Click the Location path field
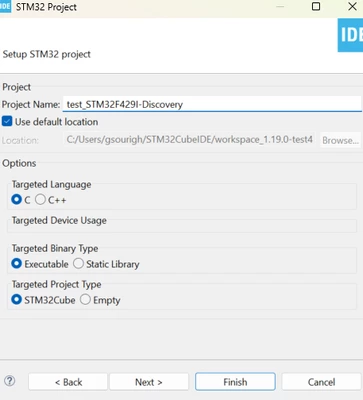363x400 pixels. point(189,140)
